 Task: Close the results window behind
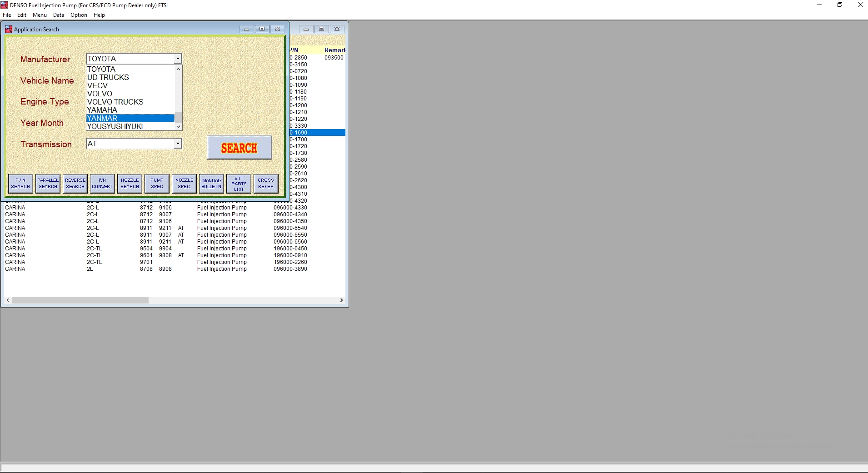point(337,29)
